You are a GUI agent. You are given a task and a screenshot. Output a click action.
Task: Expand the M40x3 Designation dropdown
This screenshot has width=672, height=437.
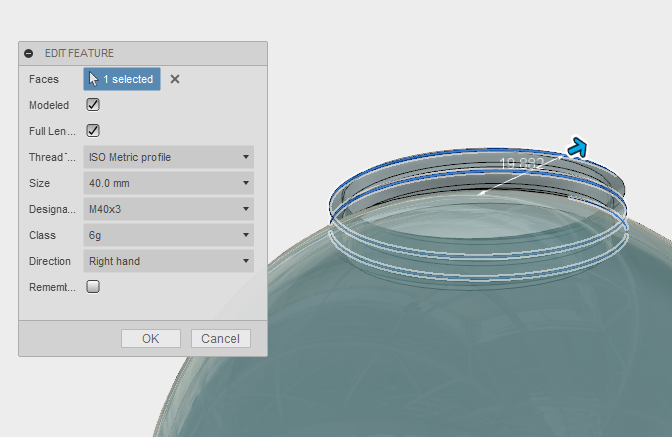pyautogui.click(x=168, y=209)
